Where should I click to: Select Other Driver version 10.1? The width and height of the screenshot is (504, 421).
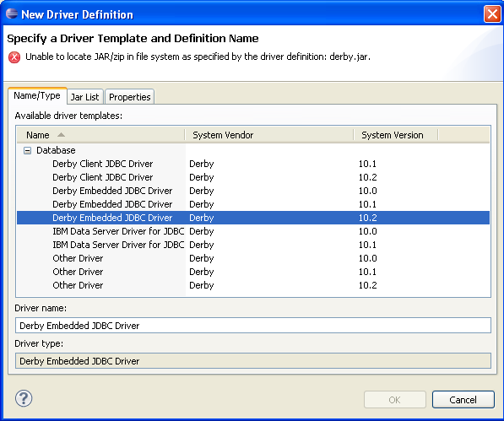pyautogui.click(x=253, y=272)
